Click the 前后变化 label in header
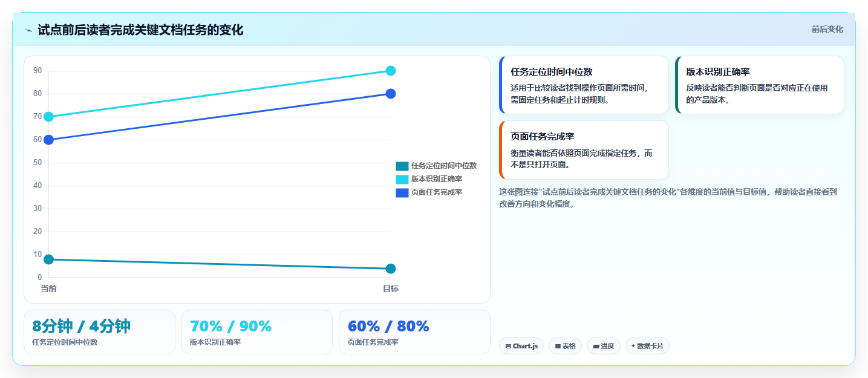Screen dimensions: 868x378 pos(827,30)
